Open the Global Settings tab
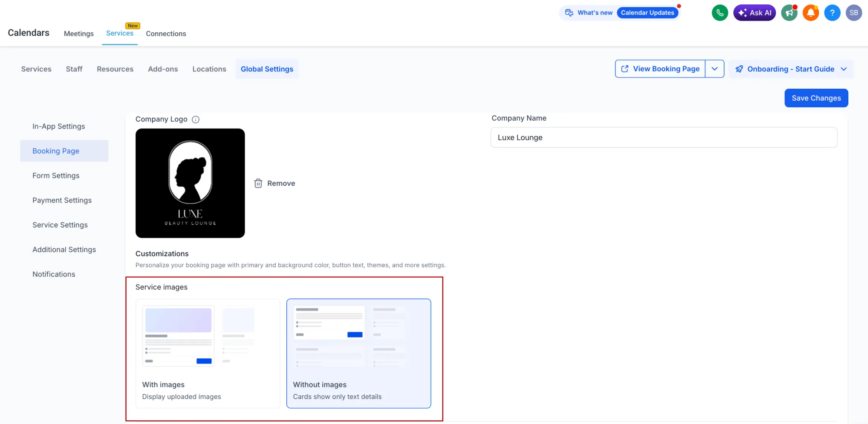868x424 pixels. coord(267,69)
